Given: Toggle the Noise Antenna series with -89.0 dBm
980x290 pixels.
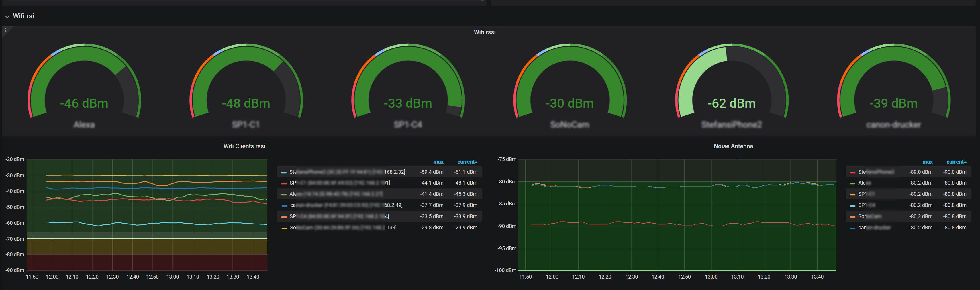Looking at the screenshot, I should click(876, 172).
